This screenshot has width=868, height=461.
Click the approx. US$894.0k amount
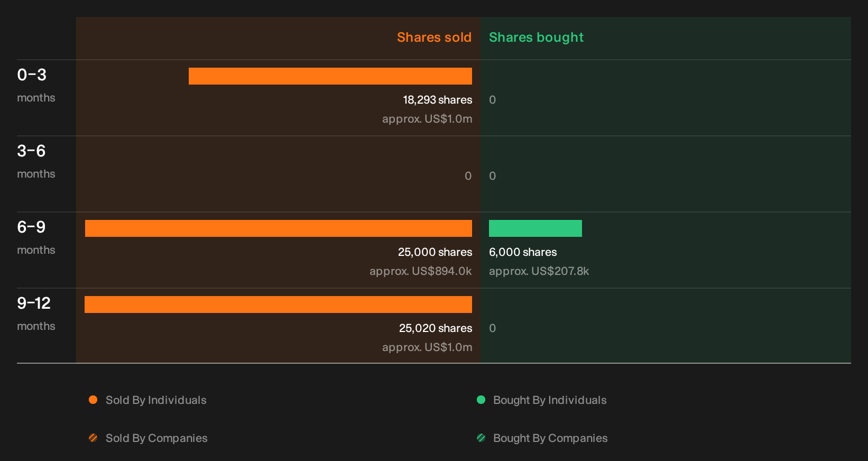click(x=421, y=271)
